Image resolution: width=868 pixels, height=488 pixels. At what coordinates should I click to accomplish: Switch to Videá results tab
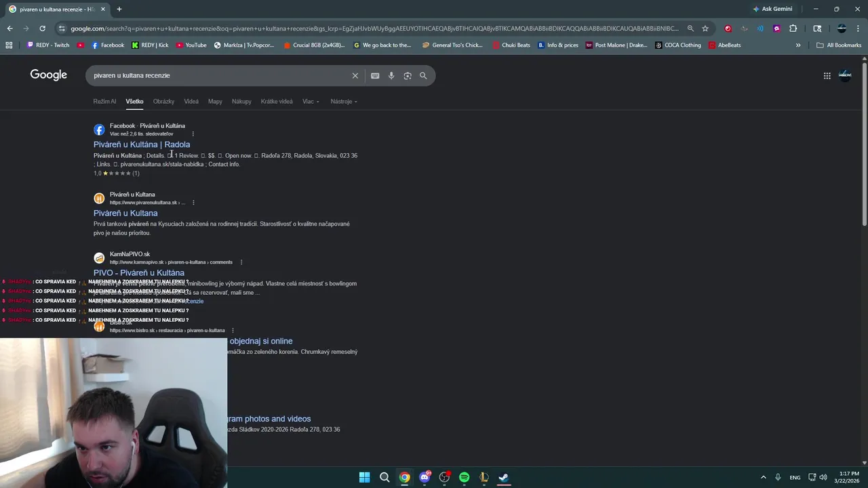click(191, 102)
